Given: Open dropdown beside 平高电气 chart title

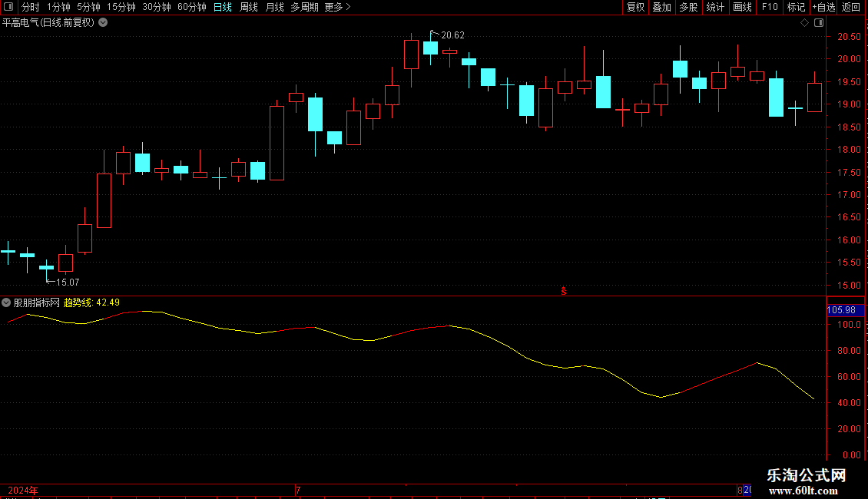Looking at the screenshot, I should pos(103,23).
